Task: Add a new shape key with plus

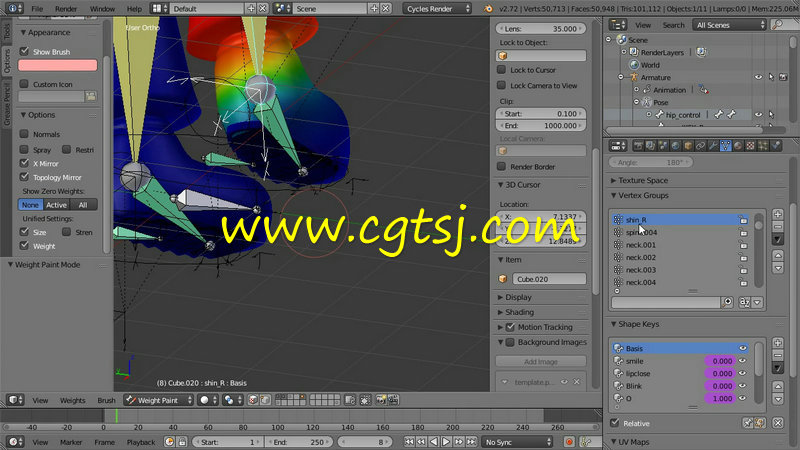Action: pyautogui.click(x=778, y=343)
